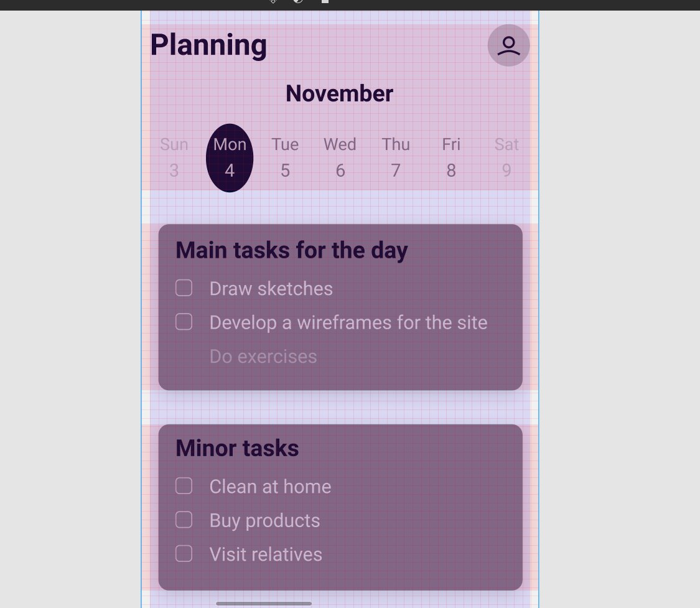This screenshot has height=608, width=700.
Task: Open the user profile icon
Action: coord(508,45)
